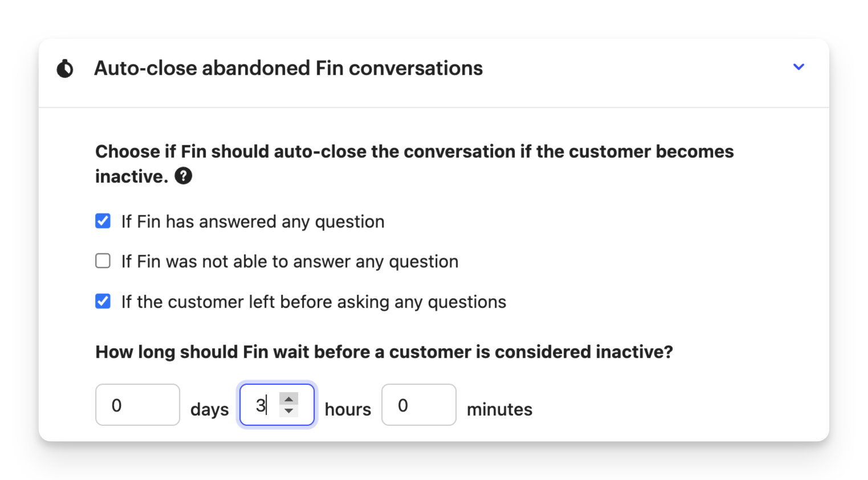This screenshot has height=480, width=868.
Task: Click the 'Auto-close abandoned Fin conversations' header title
Action: (288, 68)
